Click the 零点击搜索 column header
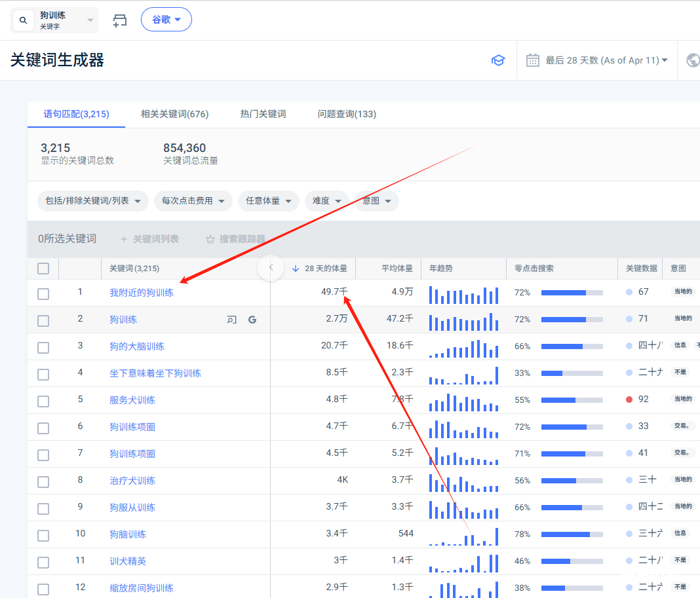The image size is (700, 598). pyautogui.click(x=534, y=269)
